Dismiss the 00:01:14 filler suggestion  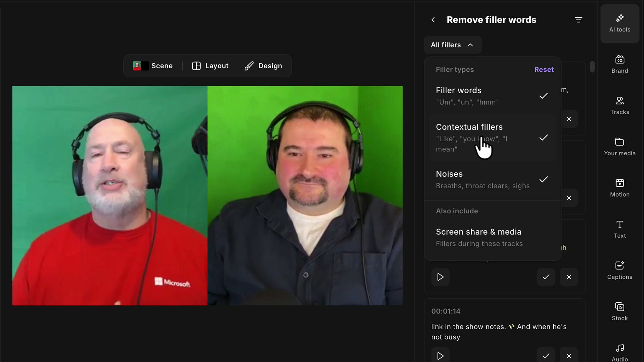point(569,356)
